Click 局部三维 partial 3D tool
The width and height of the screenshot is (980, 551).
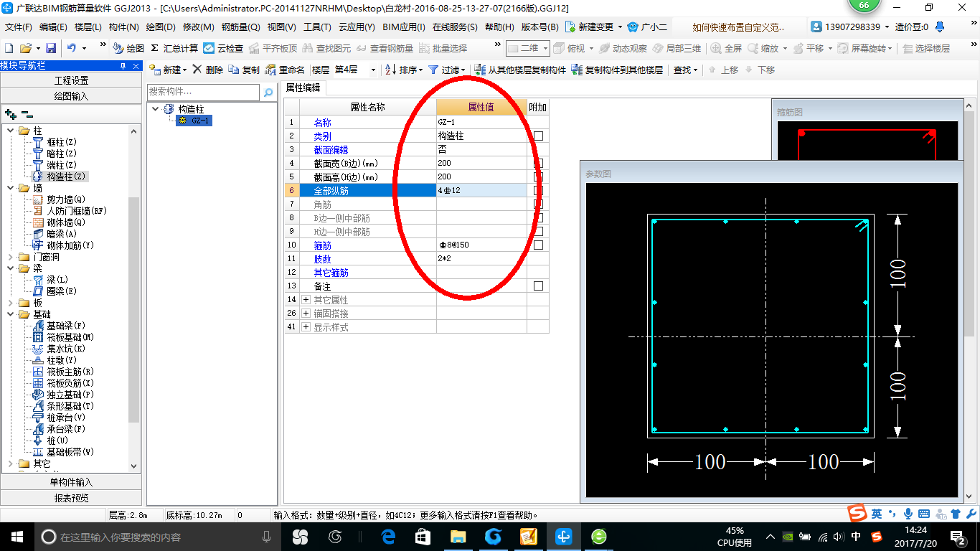(677, 48)
